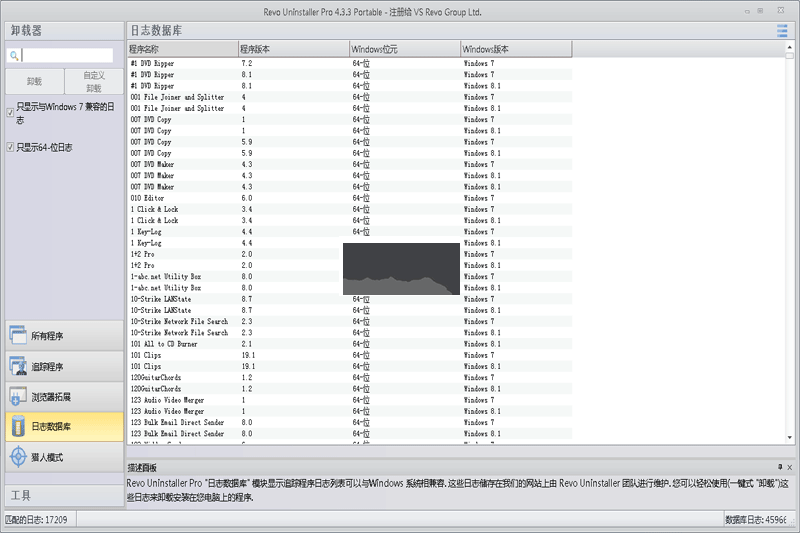The height and width of the screenshot is (533, 800).
Task: Sort by Windows位元 column header
Action: tap(405, 49)
